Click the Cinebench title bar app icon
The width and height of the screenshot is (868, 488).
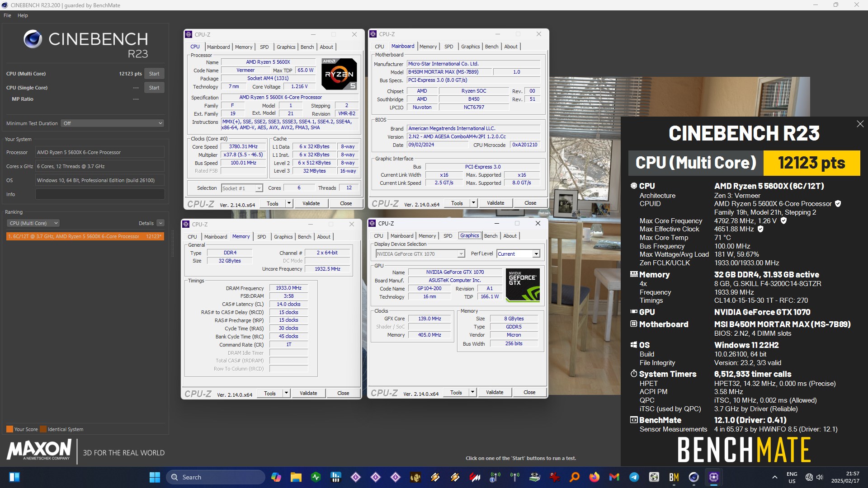(x=5, y=5)
